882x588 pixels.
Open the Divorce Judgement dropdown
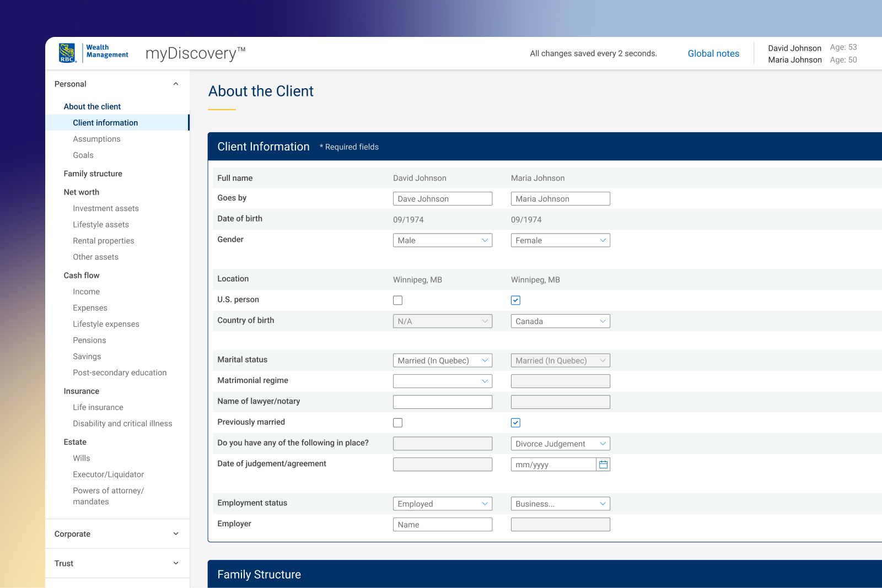coord(561,444)
